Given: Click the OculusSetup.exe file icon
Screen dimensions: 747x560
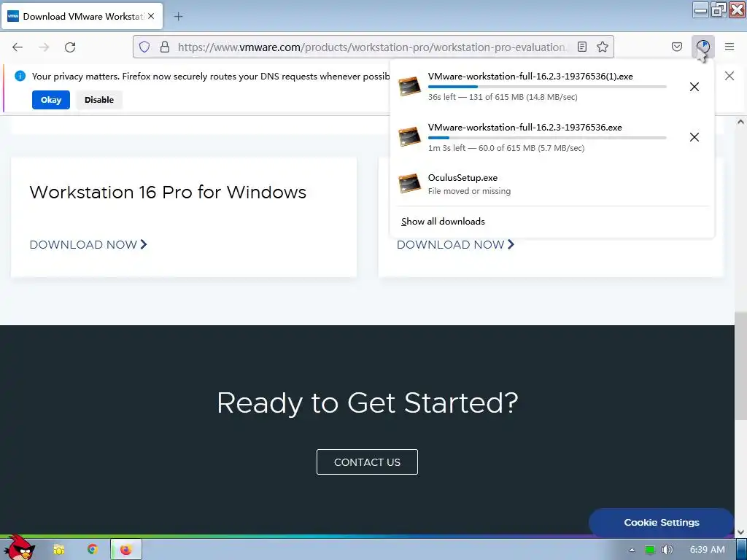Looking at the screenshot, I should 409,184.
